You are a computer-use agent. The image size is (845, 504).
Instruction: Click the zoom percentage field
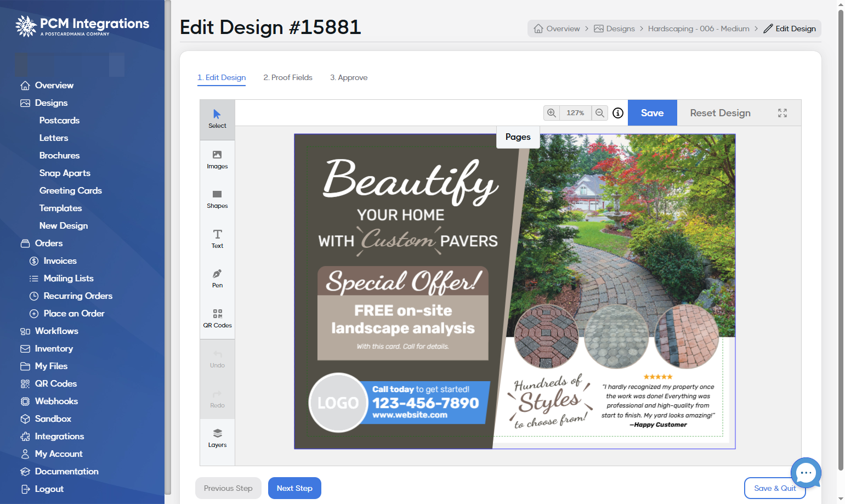point(575,113)
